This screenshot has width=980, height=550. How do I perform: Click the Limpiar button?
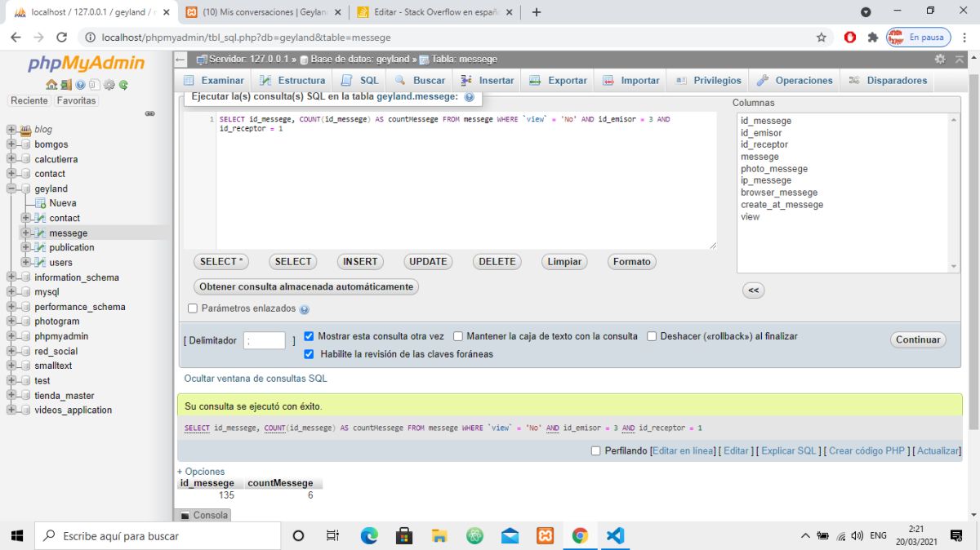coord(564,262)
